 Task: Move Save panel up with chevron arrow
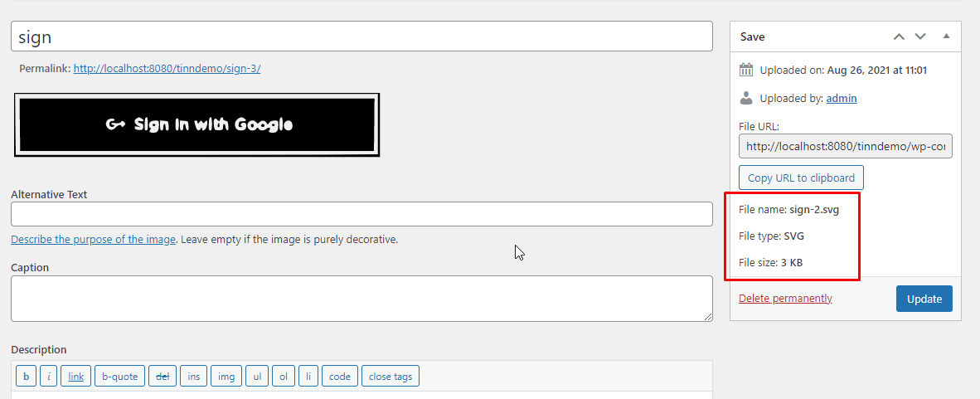point(899,36)
